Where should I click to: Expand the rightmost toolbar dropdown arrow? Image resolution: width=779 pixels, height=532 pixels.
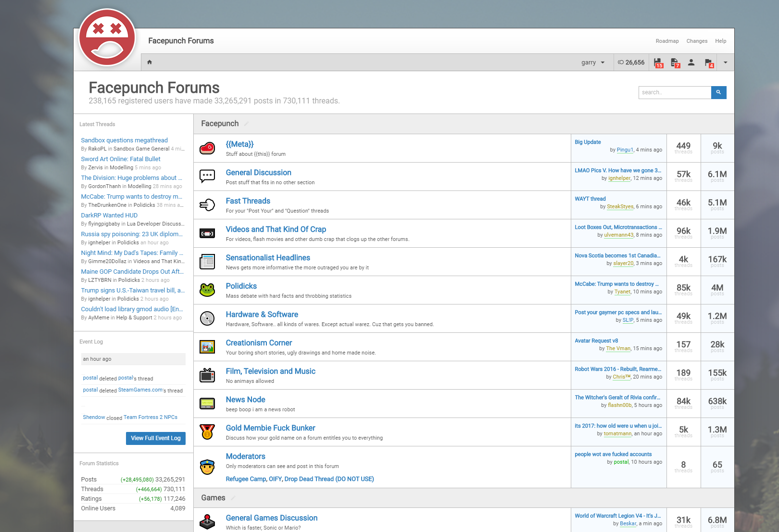point(726,63)
